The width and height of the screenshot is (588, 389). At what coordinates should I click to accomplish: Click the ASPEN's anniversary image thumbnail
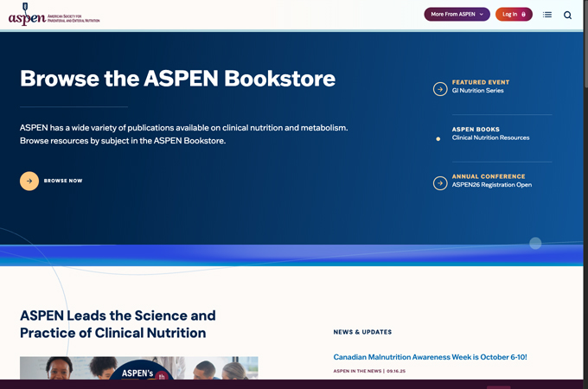click(138, 368)
